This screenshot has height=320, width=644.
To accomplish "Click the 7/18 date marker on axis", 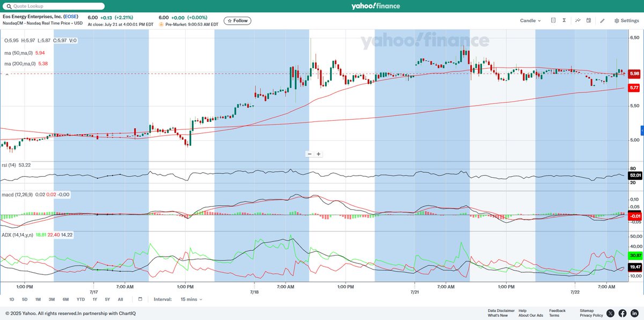I will coord(254,292).
